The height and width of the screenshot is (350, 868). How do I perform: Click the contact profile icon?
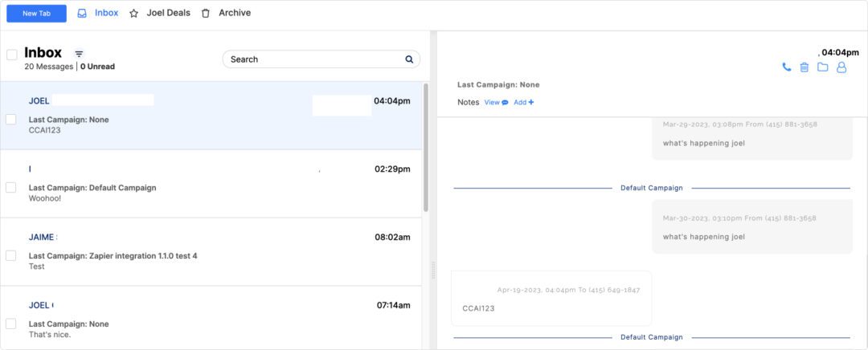(841, 67)
